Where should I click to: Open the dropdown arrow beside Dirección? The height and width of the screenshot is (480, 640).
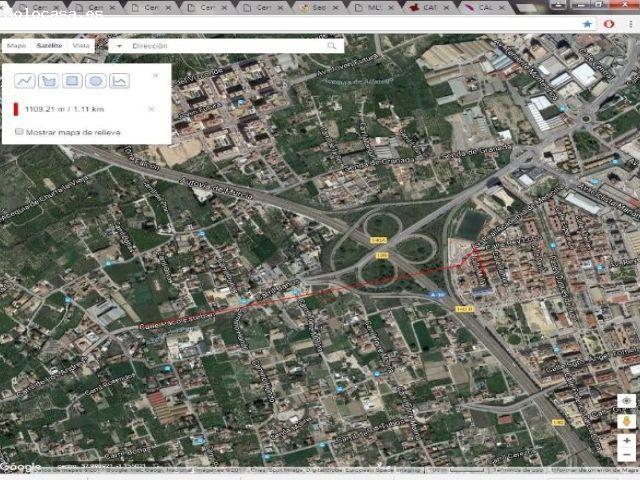(x=119, y=46)
